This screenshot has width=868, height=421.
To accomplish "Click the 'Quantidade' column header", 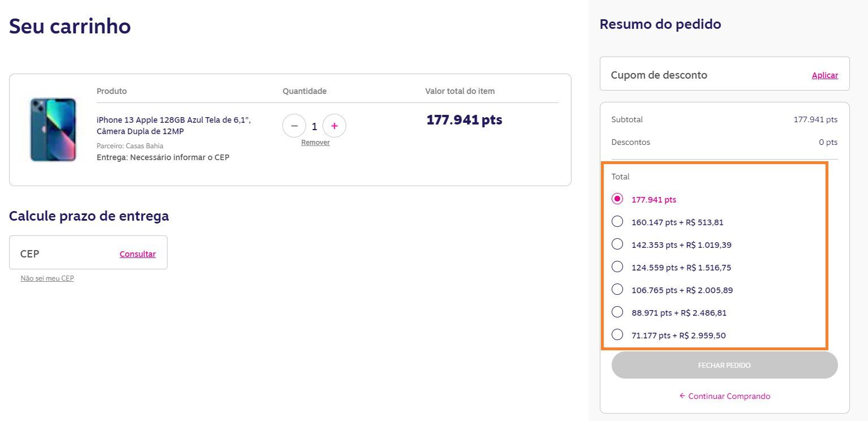I will 304,91.
